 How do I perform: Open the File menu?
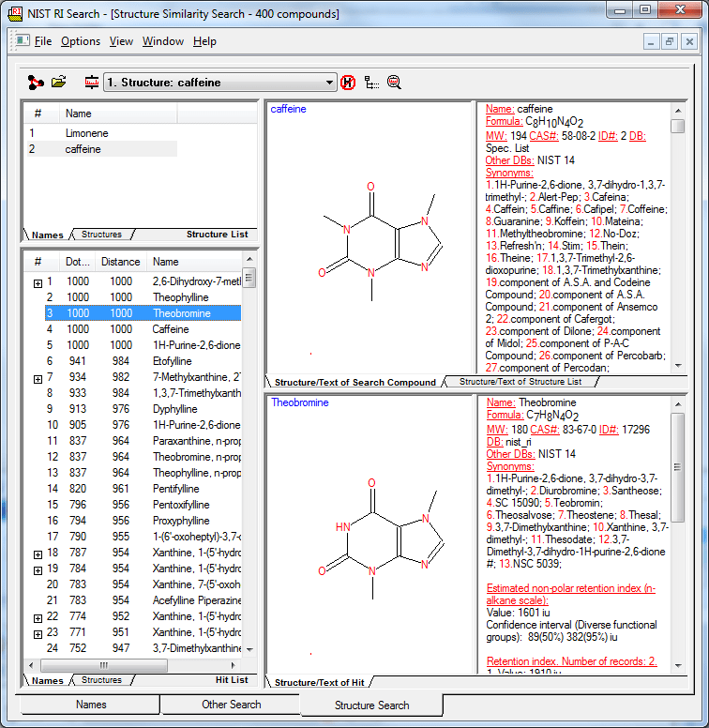pos(43,41)
